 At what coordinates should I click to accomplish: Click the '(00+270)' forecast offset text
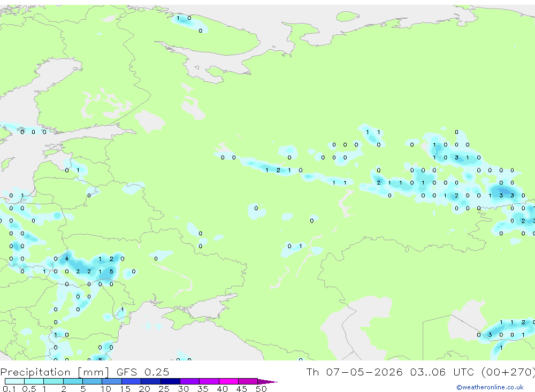coord(508,372)
